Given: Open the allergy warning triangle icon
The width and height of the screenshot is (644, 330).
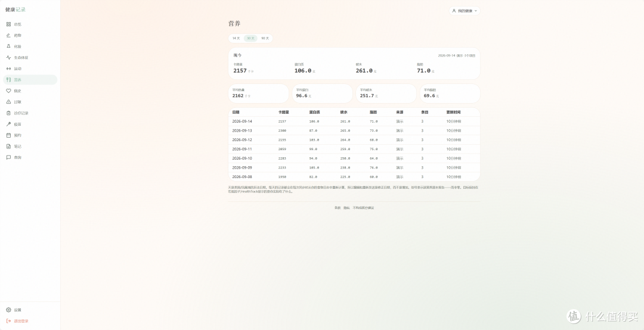Looking at the screenshot, I should [x=8, y=102].
